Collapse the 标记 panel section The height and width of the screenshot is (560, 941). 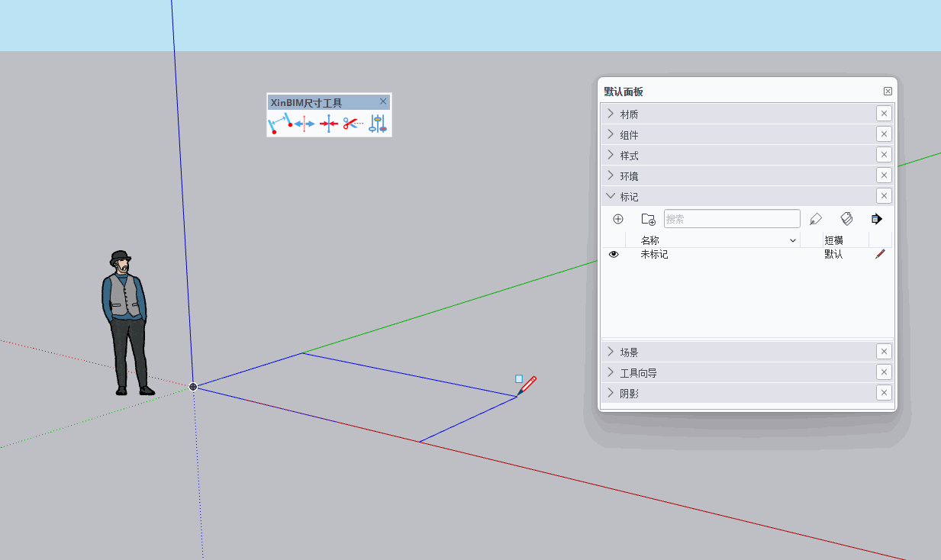[x=630, y=197]
